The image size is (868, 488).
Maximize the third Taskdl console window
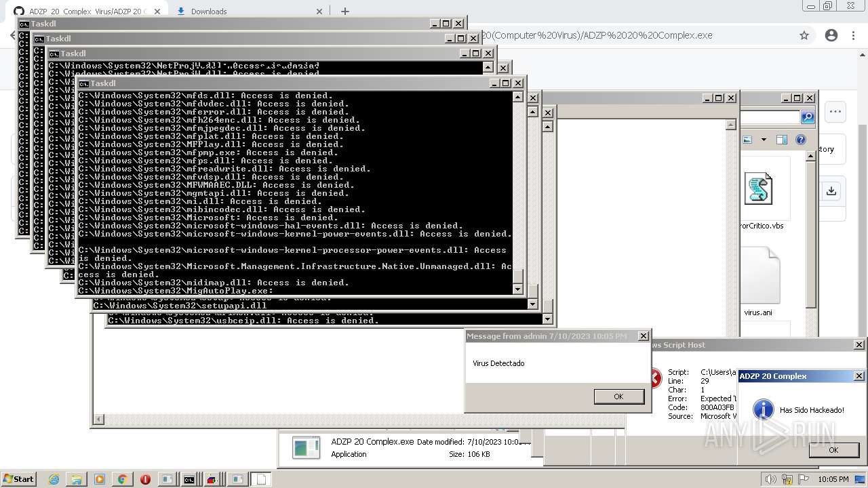point(475,54)
